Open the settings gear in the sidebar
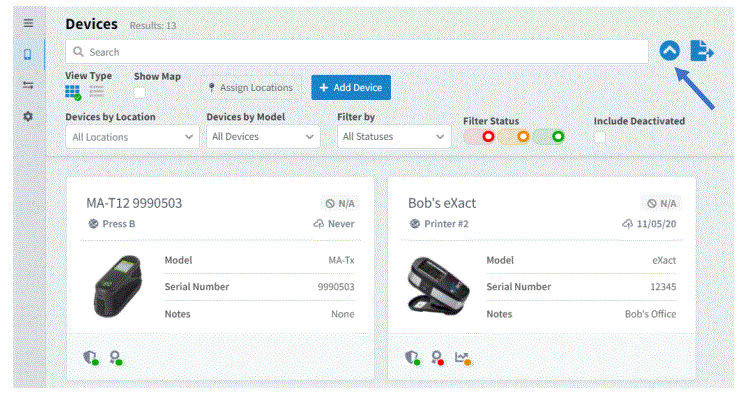749x396 pixels. (28, 116)
